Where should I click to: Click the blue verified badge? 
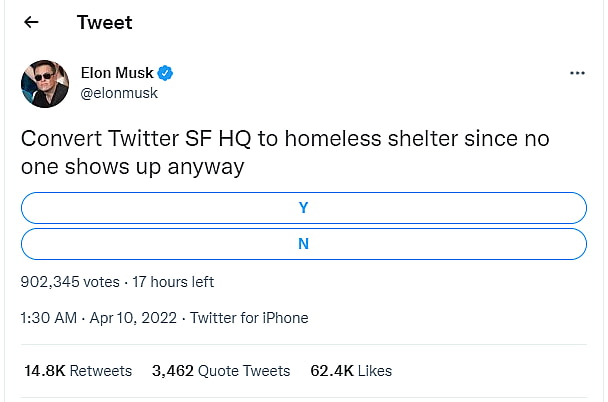point(167,73)
